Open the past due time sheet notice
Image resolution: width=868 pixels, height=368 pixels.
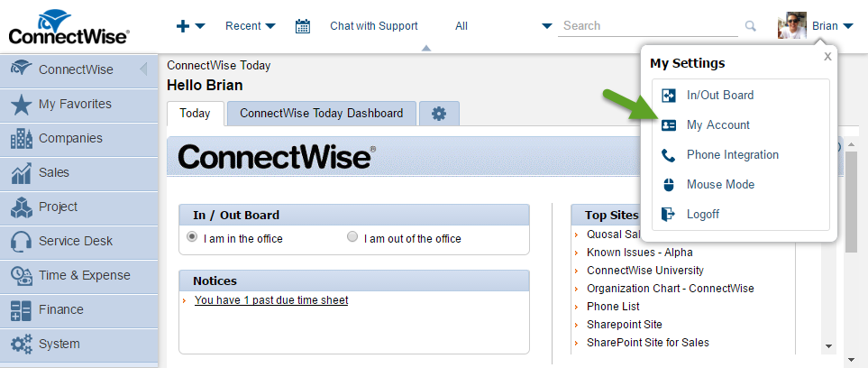click(x=271, y=300)
